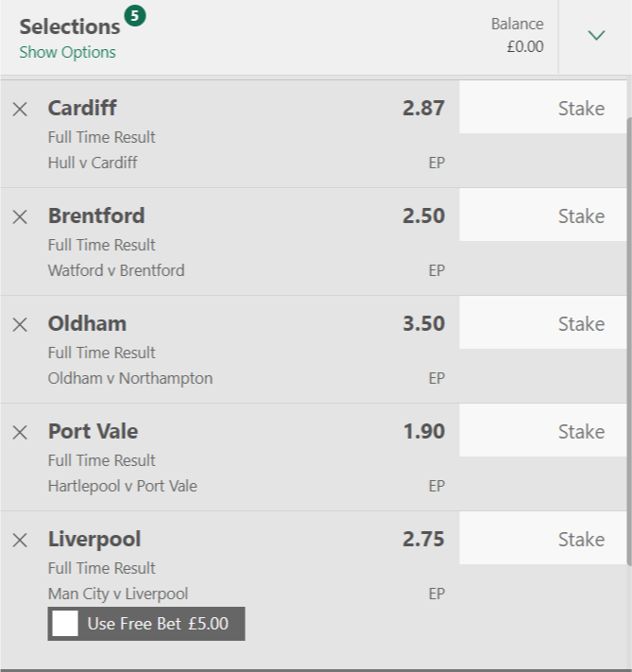Click Liverpool odds 2.75

[423, 539]
